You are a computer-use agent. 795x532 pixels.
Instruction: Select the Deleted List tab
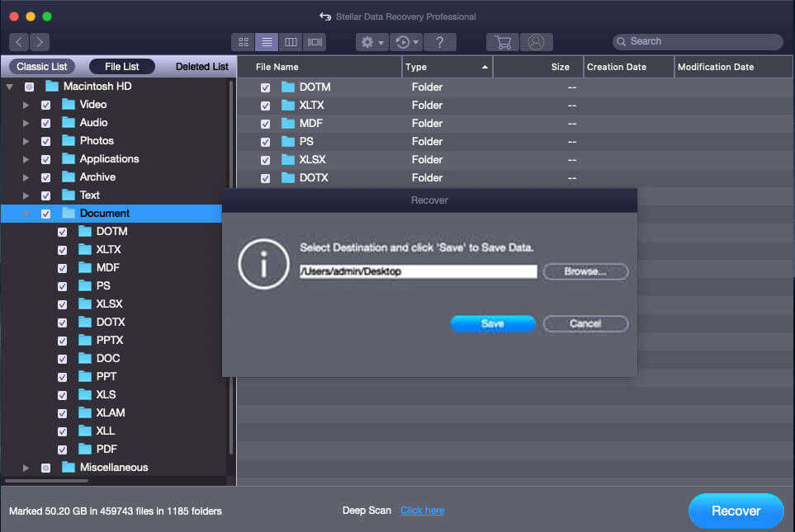201,66
